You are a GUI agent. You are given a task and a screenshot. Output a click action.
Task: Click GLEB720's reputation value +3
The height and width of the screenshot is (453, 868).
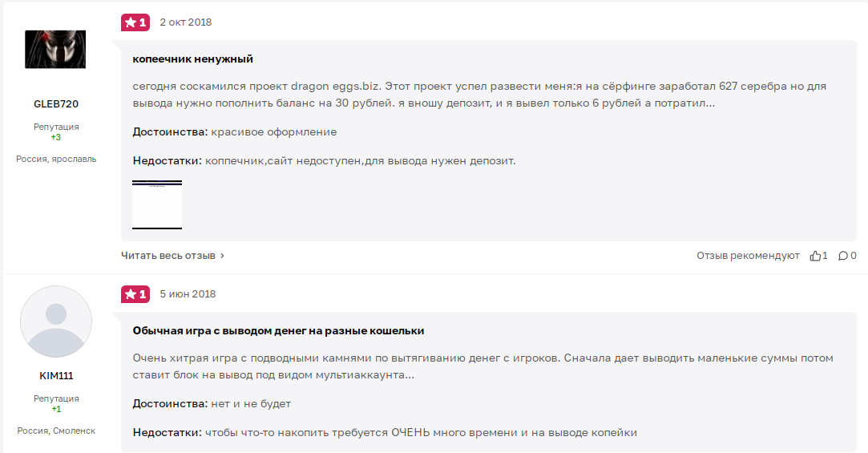point(56,137)
